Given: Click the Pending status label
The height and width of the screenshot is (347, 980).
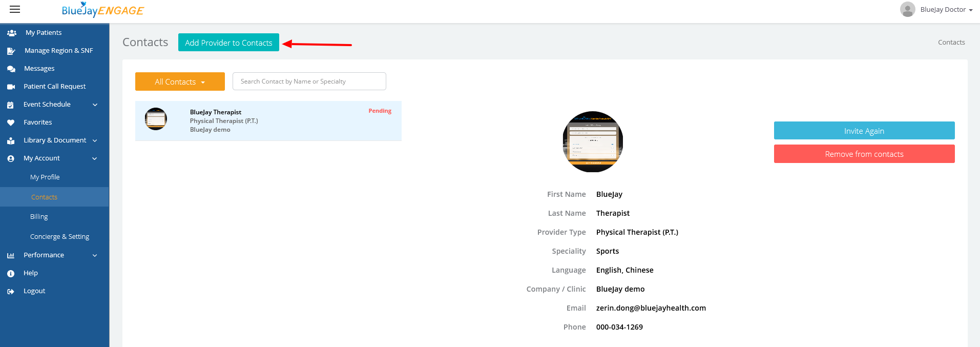Looking at the screenshot, I should 380,111.
